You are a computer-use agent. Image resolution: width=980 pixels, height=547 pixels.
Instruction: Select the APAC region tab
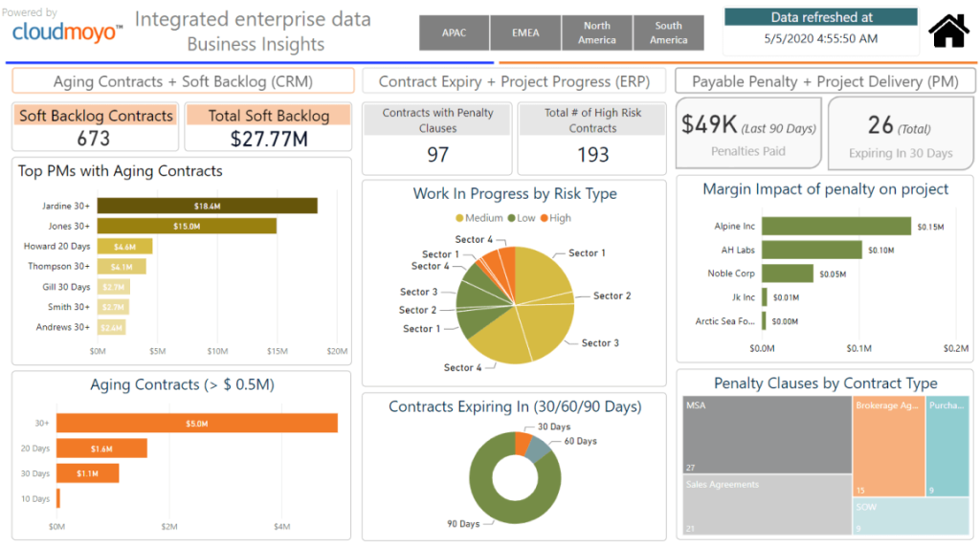pos(454,33)
